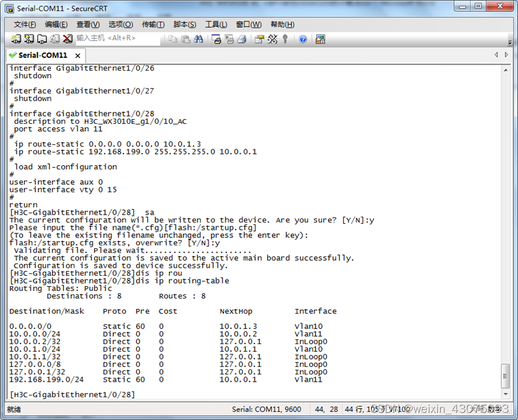Click the Quick Connect lightning icon
The height and width of the screenshot is (420, 518).
[29, 39]
